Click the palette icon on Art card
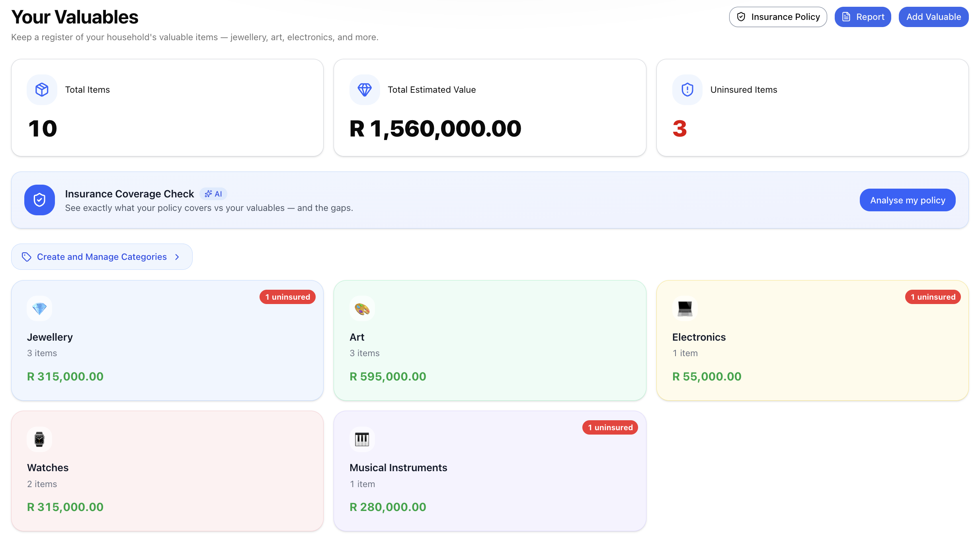The width and height of the screenshot is (980, 546). point(362,308)
